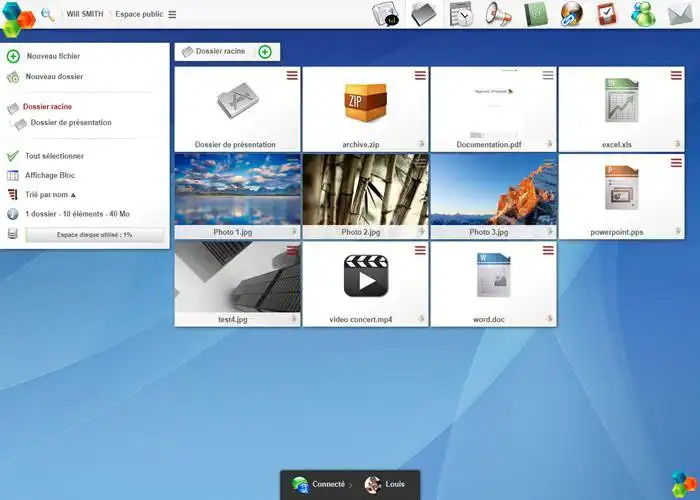Screen dimensions: 700x500
Task: Open the context menu of Documentation.pdf tile
Action: pyautogui.click(x=548, y=75)
